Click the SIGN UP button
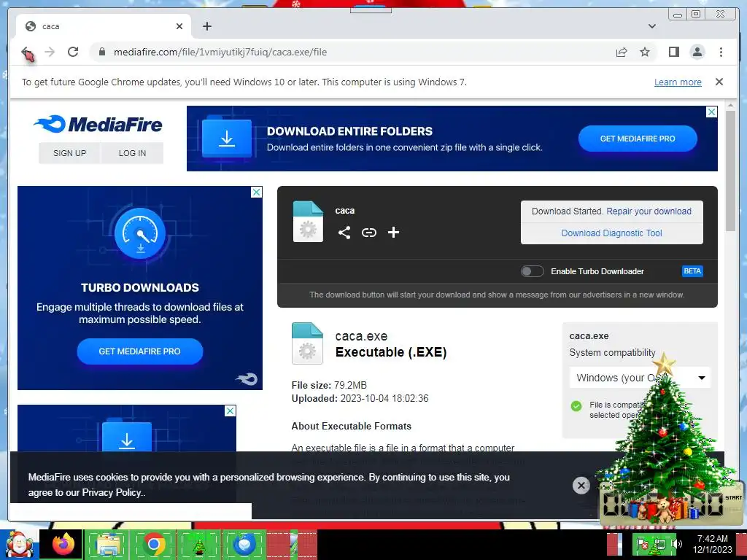The image size is (747, 560). pyautogui.click(x=69, y=153)
